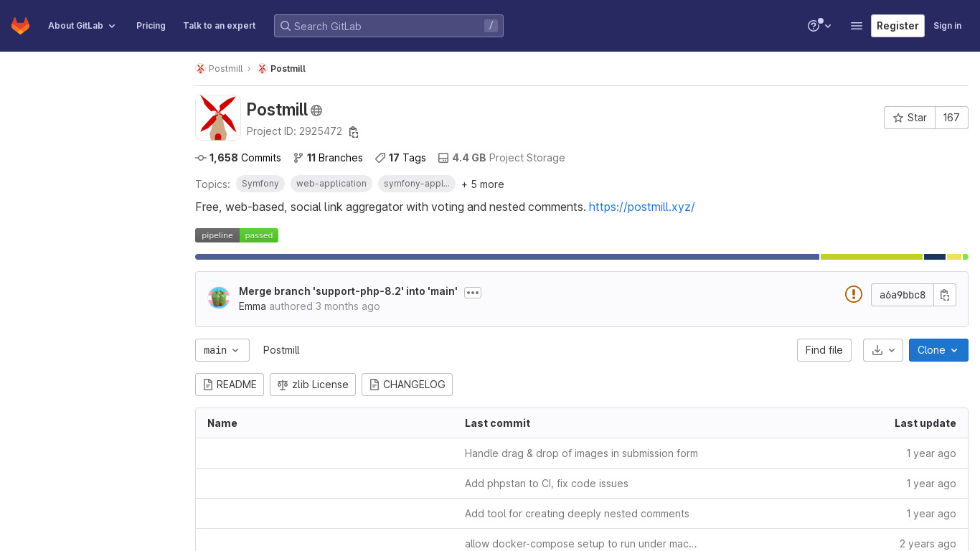Open the 4.4 GB Project Storage link
The width and height of the screenshot is (980, 551).
click(x=501, y=158)
